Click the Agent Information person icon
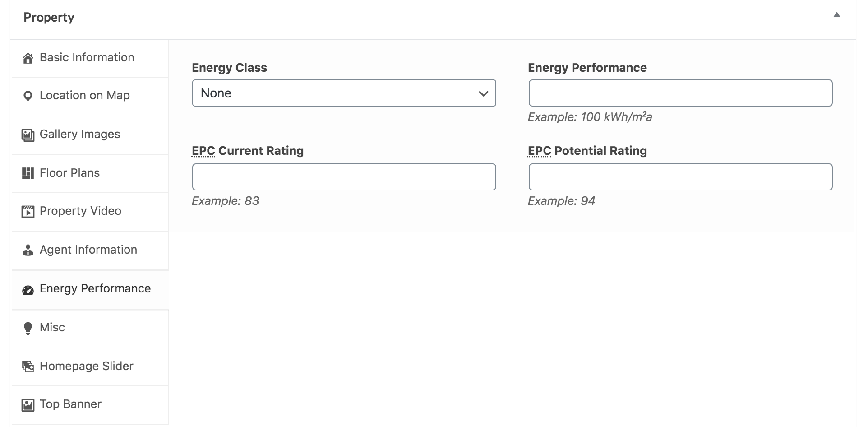 (x=28, y=251)
